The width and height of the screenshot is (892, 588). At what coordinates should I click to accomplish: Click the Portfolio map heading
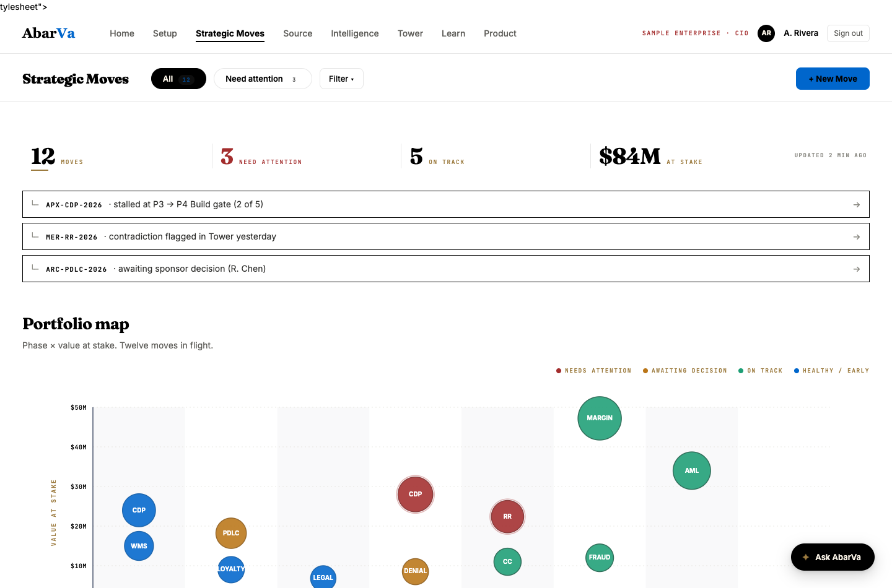click(76, 324)
